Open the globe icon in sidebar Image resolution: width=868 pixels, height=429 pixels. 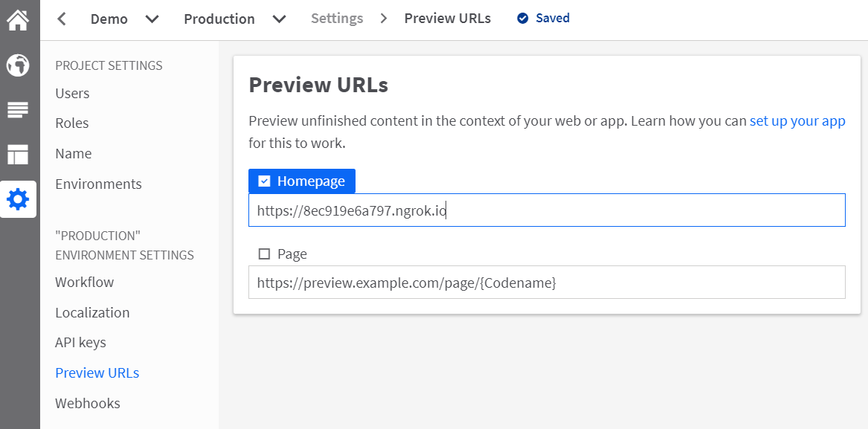coord(18,65)
